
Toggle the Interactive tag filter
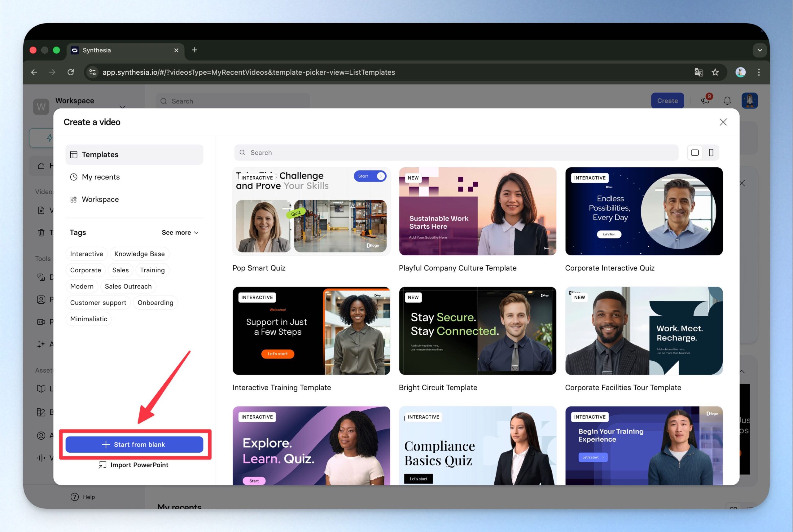(x=86, y=254)
